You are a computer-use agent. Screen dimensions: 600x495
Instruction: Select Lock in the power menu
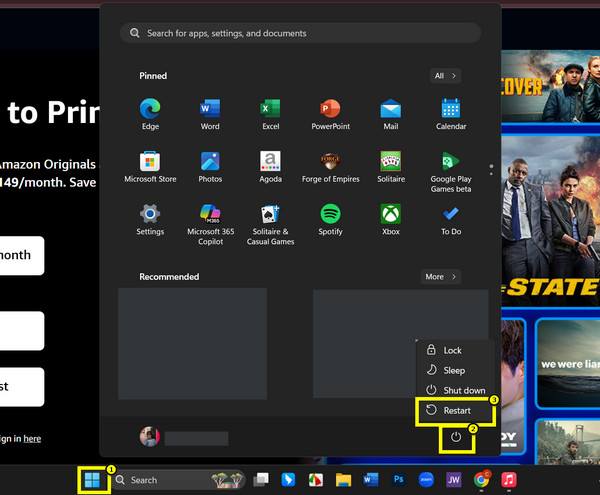(x=454, y=350)
